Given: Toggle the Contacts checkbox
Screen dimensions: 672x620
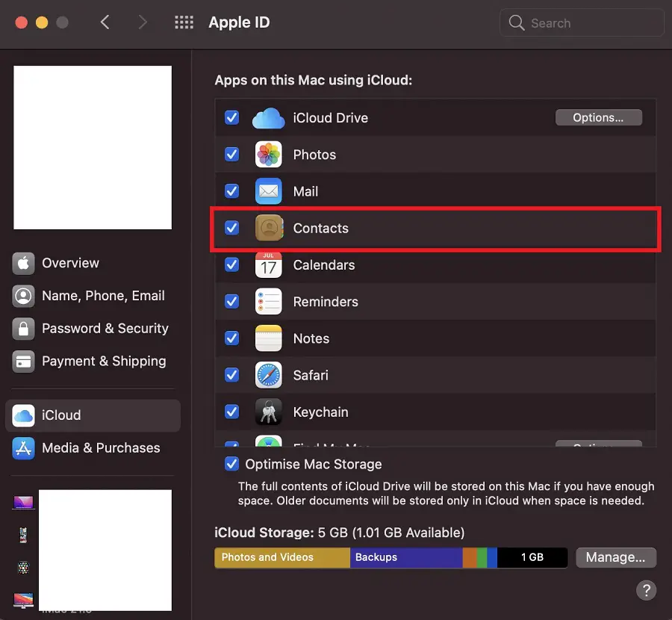Looking at the screenshot, I should click(x=232, y=228).
